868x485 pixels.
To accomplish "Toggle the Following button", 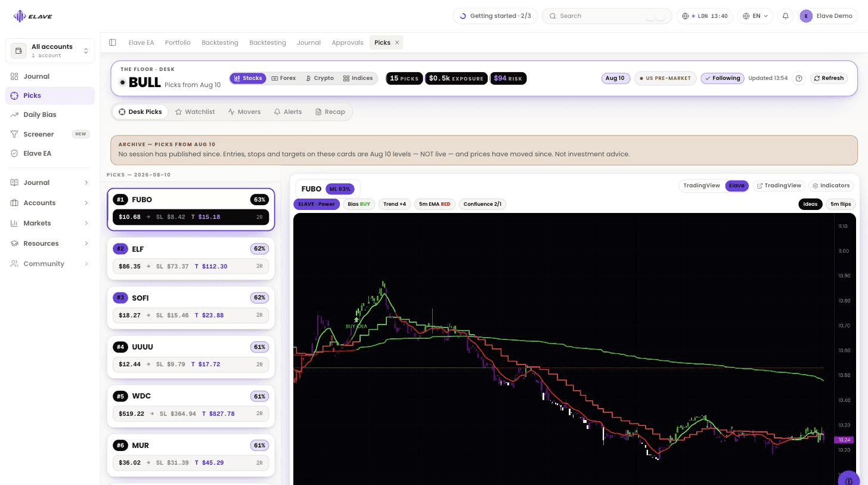I will click(723, 78).
